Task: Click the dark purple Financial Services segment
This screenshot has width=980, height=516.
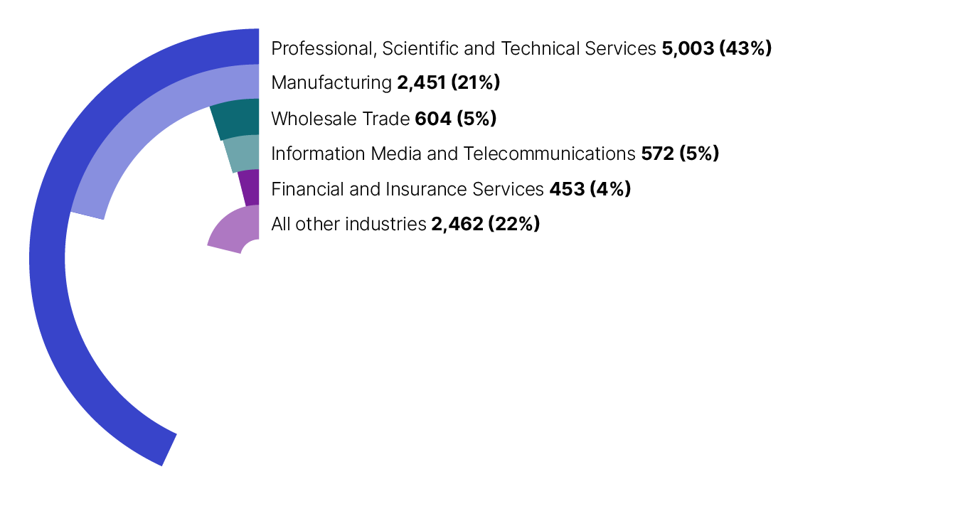Action: [250, 188]
